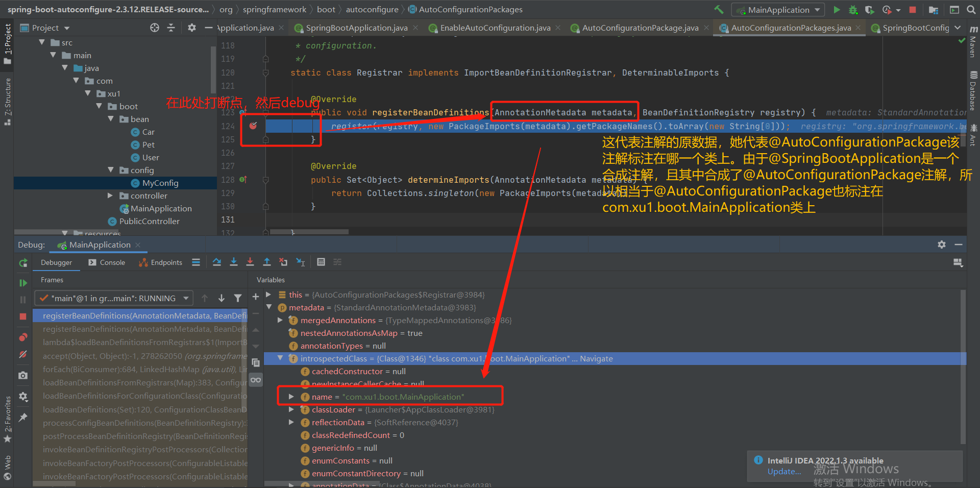
Task: Click springframework breadcrumb in navigation bar
Action: pos(275,10)
